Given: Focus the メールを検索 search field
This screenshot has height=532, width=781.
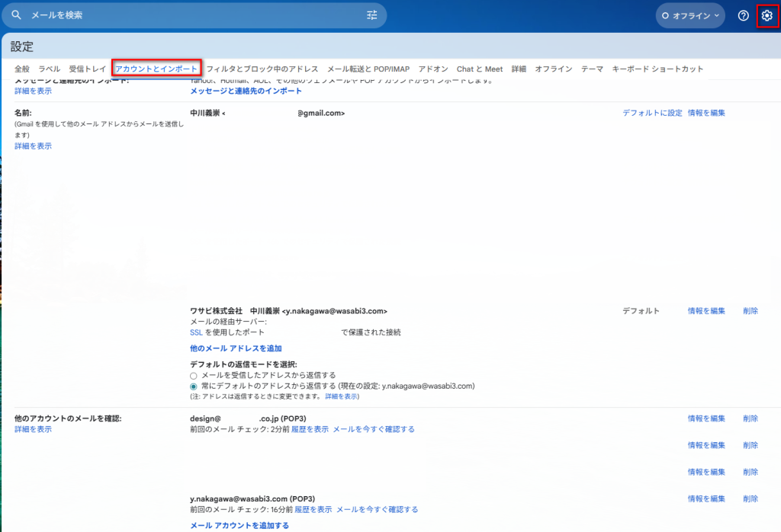Looking at the screenshot, I should click(x=191, y=15).
